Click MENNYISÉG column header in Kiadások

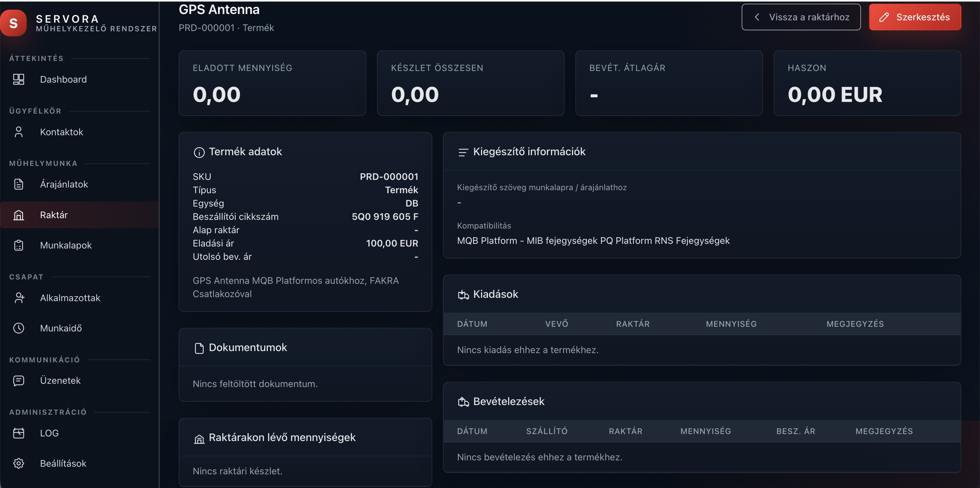point(731,324)
